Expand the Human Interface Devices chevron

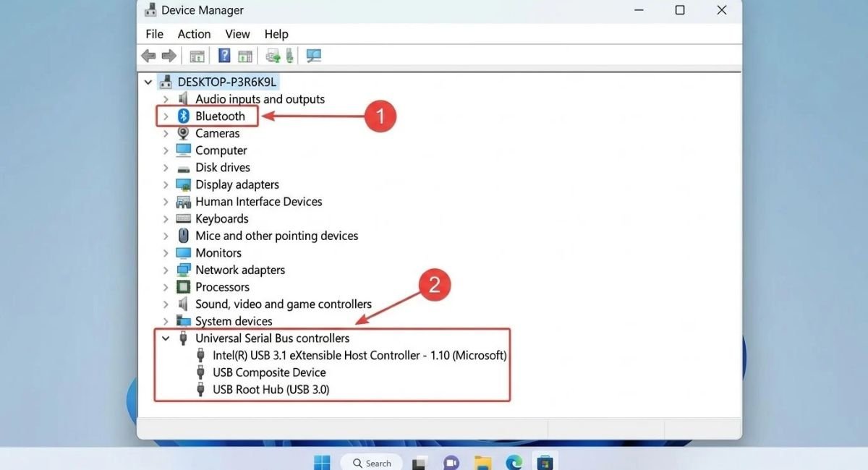166,202
